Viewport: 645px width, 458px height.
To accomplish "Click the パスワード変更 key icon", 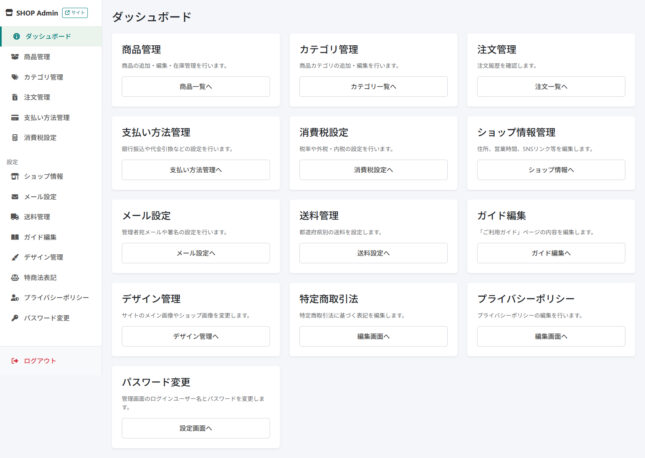I will tap(14, 318).
